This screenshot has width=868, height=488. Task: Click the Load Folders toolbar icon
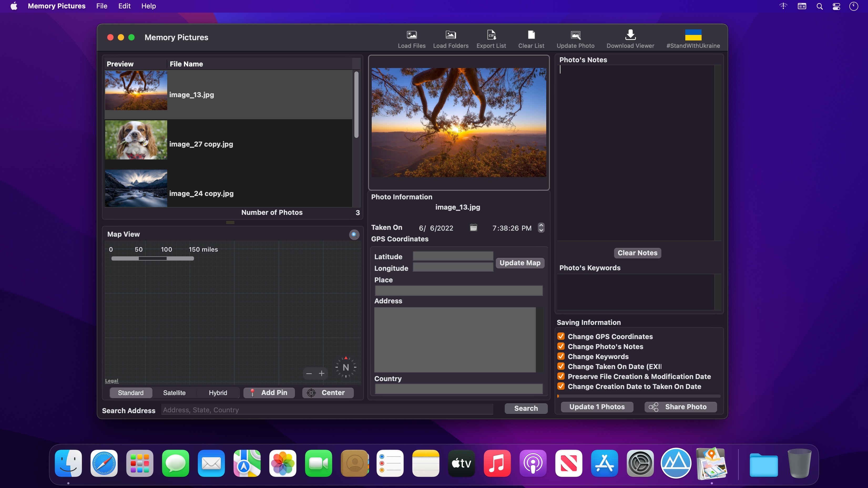451,35
